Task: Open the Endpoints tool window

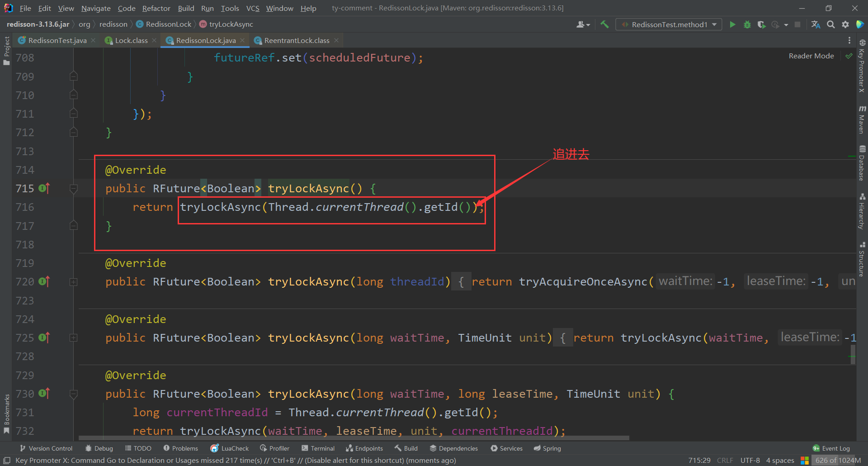Action: coord(364,448)
